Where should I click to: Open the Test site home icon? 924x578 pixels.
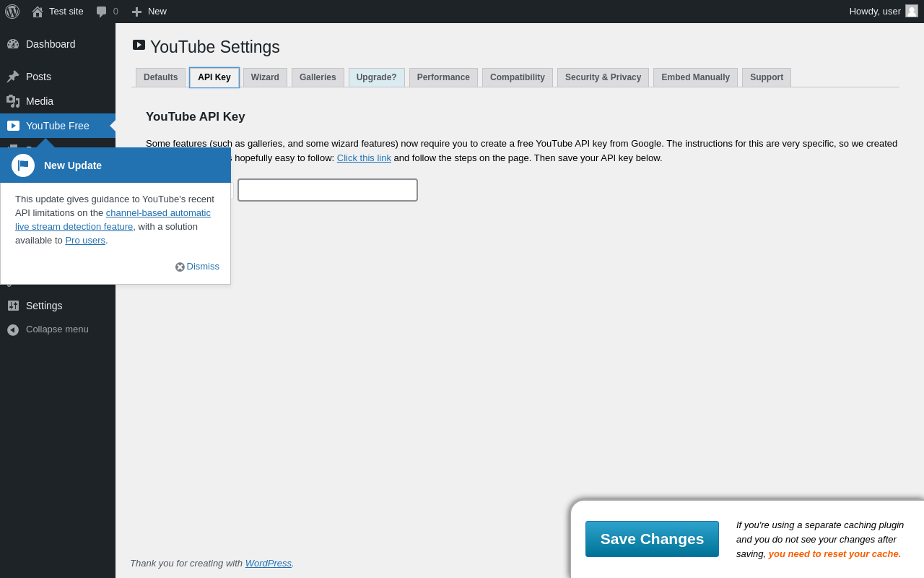tap(38, 12)
